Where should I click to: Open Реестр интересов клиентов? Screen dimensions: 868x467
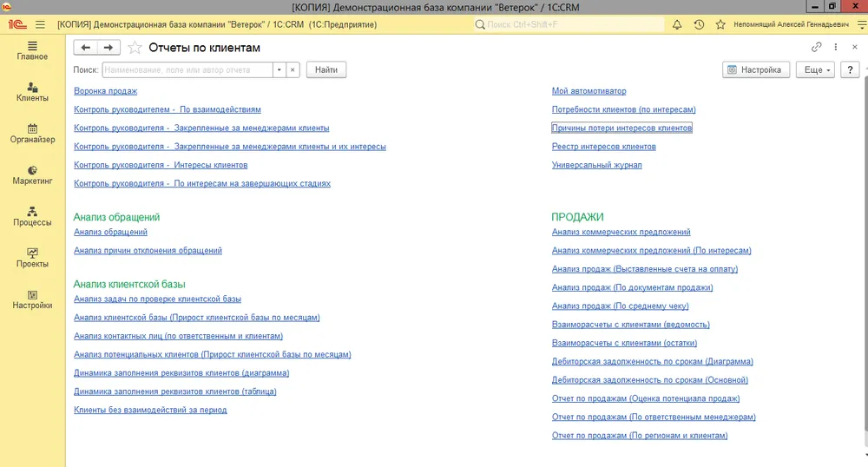point(604,147)
